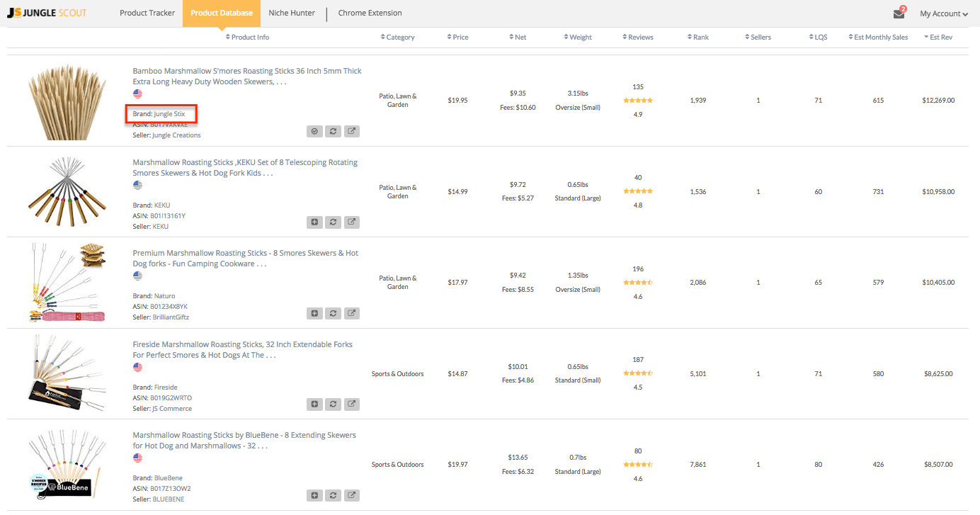Open KEKU product page via external link icon
Viewport: 980px width, 515px height.
352,222
